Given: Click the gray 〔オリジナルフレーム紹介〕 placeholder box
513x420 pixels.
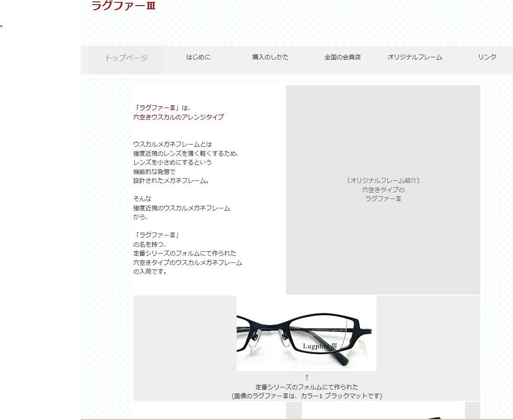Looking at the screenshot, I should pos(383,190).
